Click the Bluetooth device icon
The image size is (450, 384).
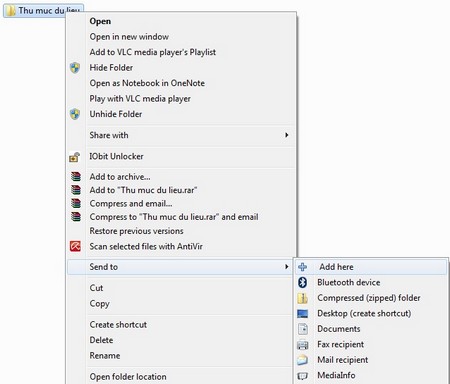(x=302, y=282)
